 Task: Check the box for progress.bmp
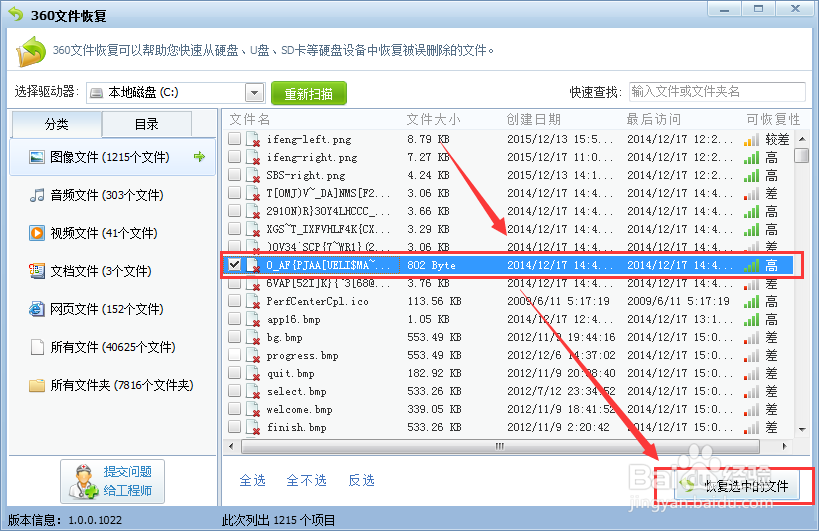point(235,355)
